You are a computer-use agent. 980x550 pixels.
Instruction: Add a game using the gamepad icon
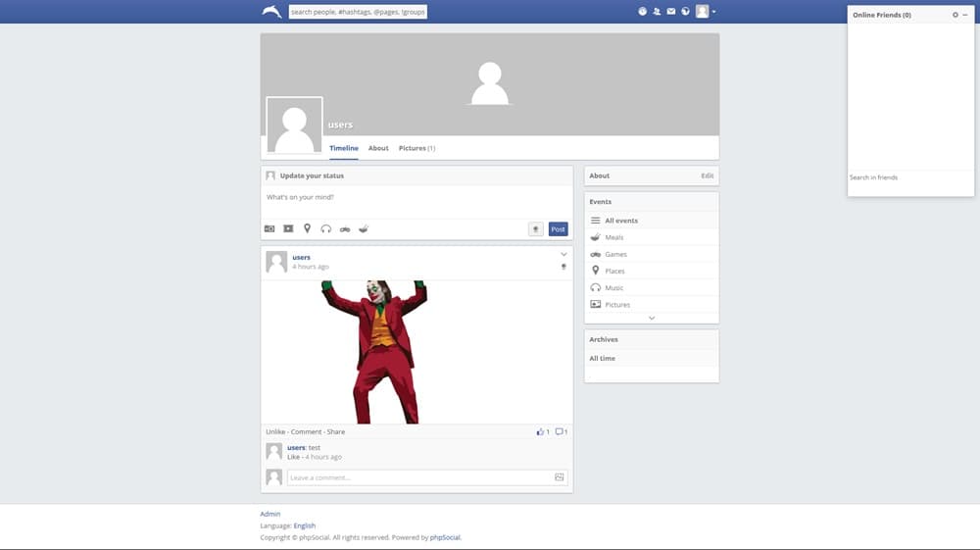pos(345,228)
